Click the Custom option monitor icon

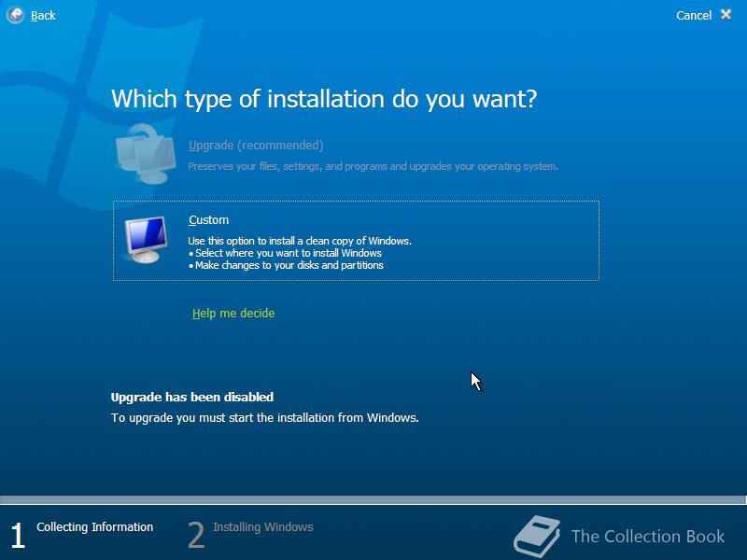tap(145, 240)
